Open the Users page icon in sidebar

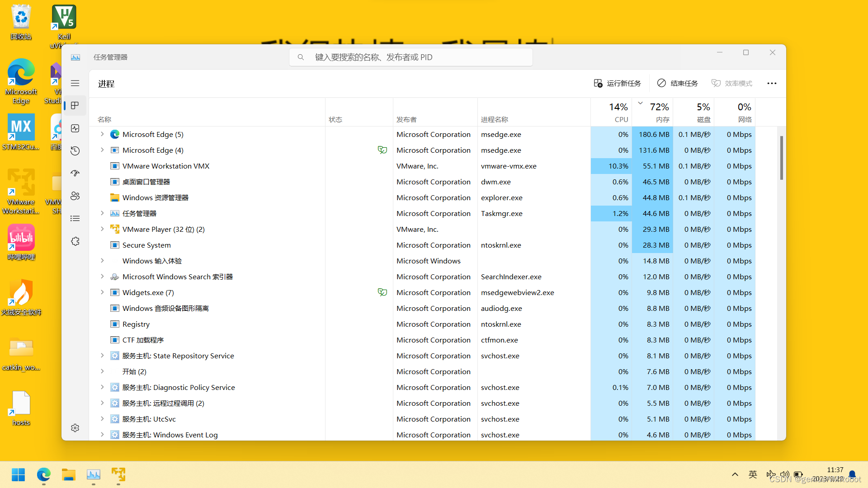point(75,196)
